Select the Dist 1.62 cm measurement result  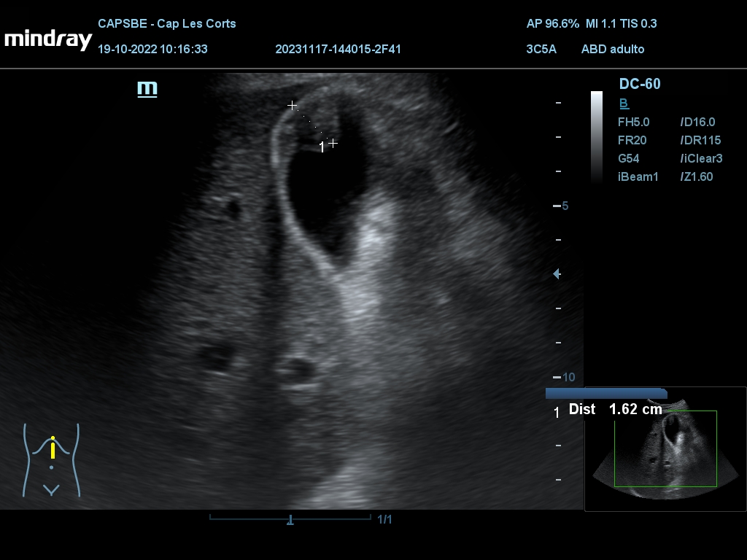coord(615,409)
